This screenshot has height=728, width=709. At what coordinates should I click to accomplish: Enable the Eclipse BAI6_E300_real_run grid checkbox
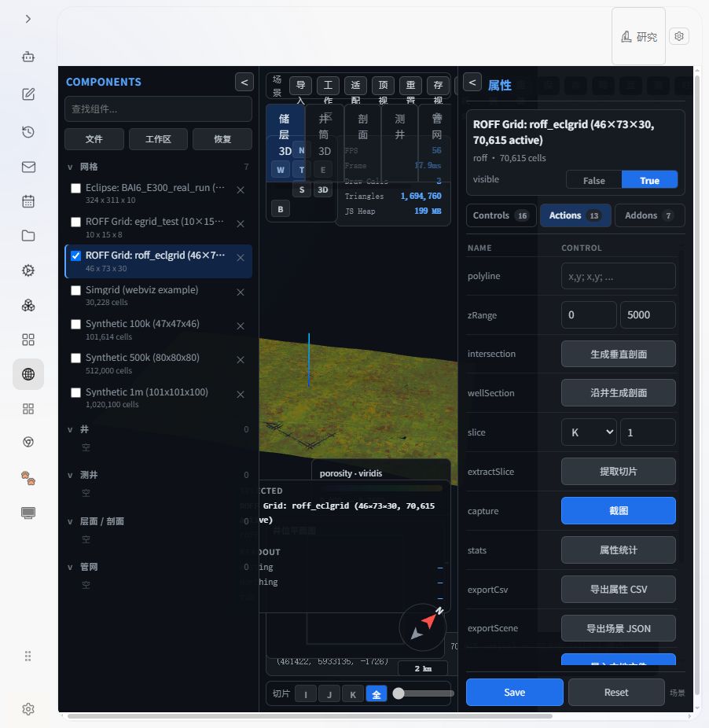point(75,188)
